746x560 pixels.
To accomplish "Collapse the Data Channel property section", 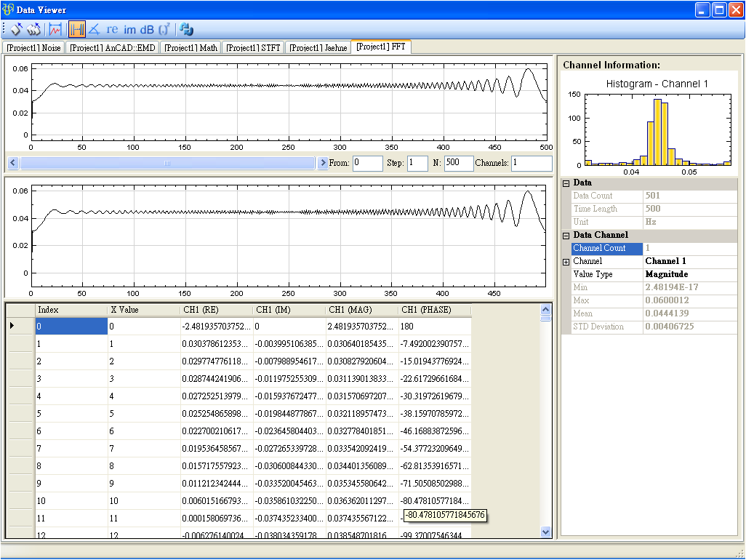I will coord(566,236).
